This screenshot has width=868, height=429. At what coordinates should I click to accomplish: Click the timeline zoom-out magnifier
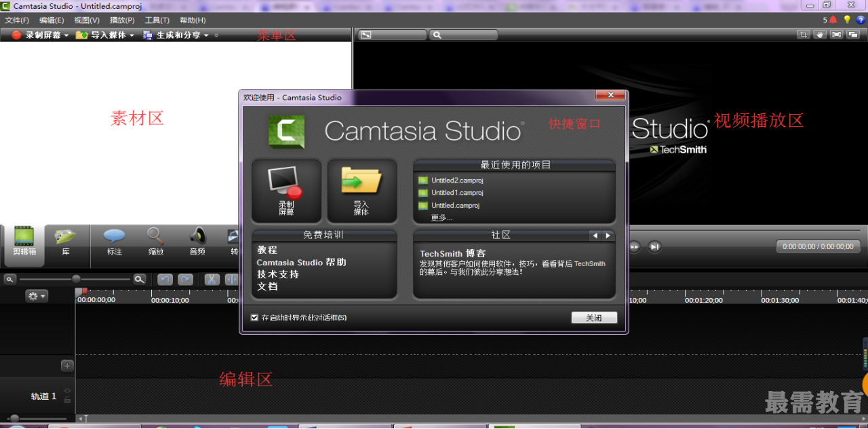10,279
